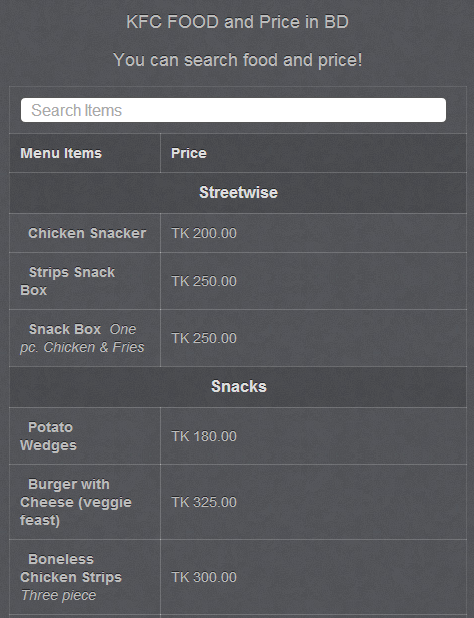Viewport: 474px width, 618px height.
Task: Select the Menu Items column header
Action: [61, 153]
